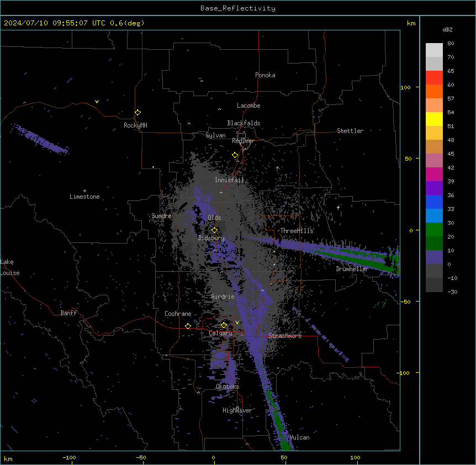476x465 pixels.
Task: Pick the light blue 30-33 dBZ legend swatch
Action: coord(434,215)
